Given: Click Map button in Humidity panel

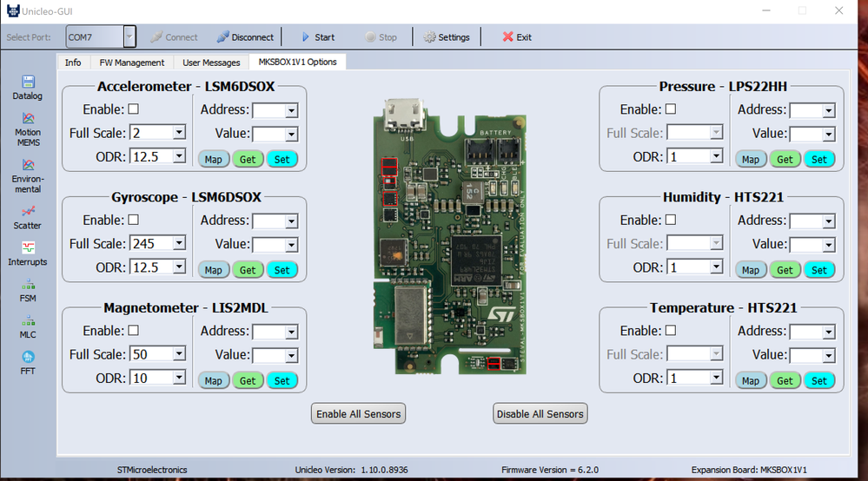Looking at the screenshot, I should coord(751,270).
